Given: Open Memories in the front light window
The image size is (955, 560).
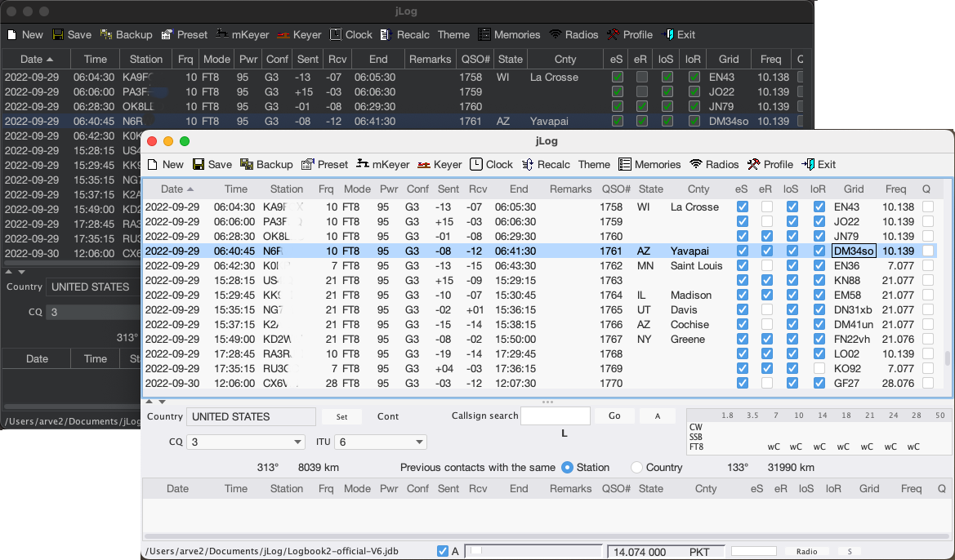Looking at the screenshot, I should [649, 164].
